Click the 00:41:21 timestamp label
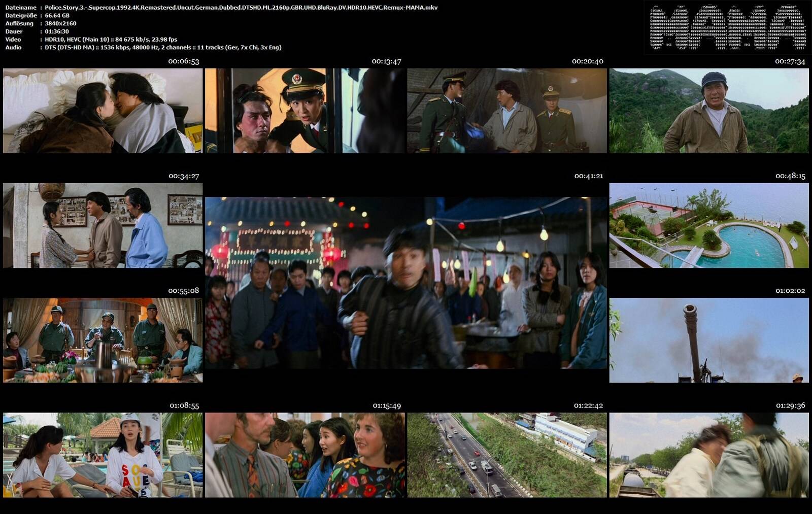812x514 pixels. [589, 176]
